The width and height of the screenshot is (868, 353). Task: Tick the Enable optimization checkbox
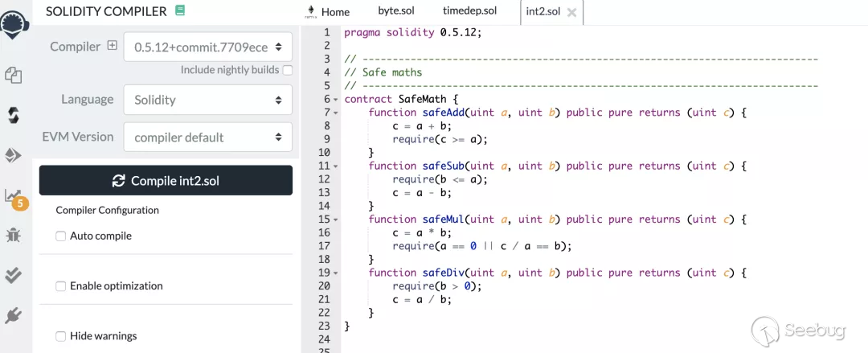(x=61, y=285)
